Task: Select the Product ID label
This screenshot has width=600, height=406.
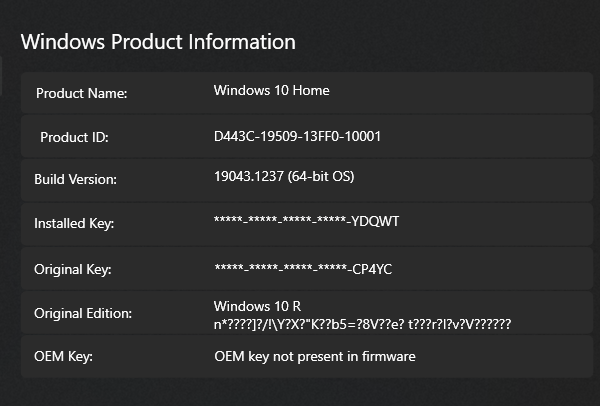Action: (74, 138)
